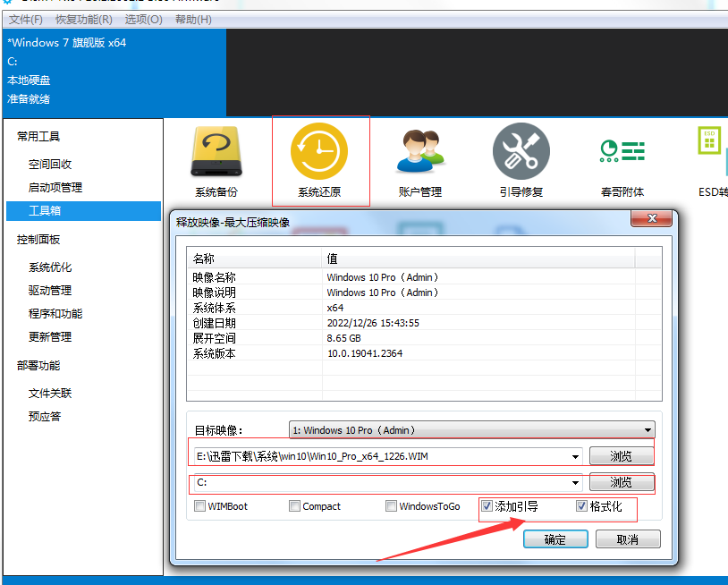Open the 引导修复 boot repair icon
The height and width of the screenshot is (585, 728).
coord(521,151)
